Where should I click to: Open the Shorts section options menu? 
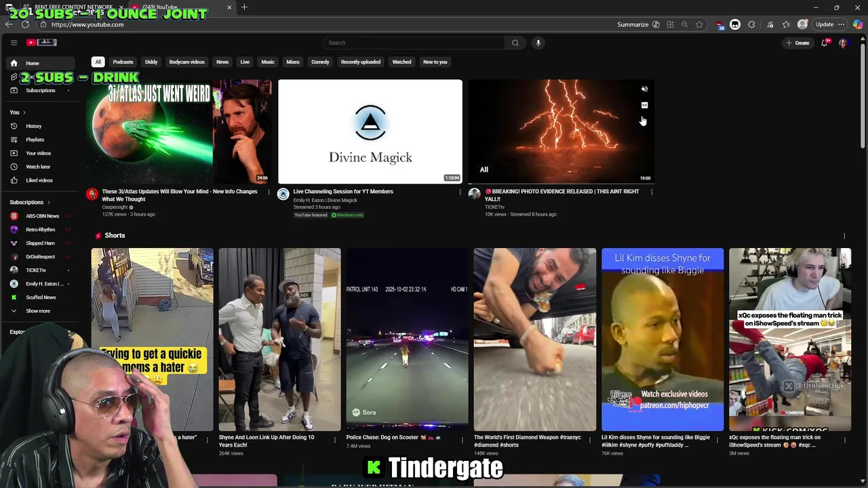click(x=844, y=236)
